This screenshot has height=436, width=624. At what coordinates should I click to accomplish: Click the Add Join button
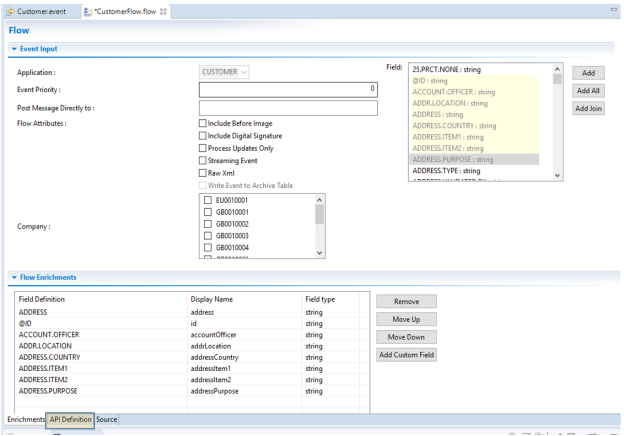pos(588,108)
